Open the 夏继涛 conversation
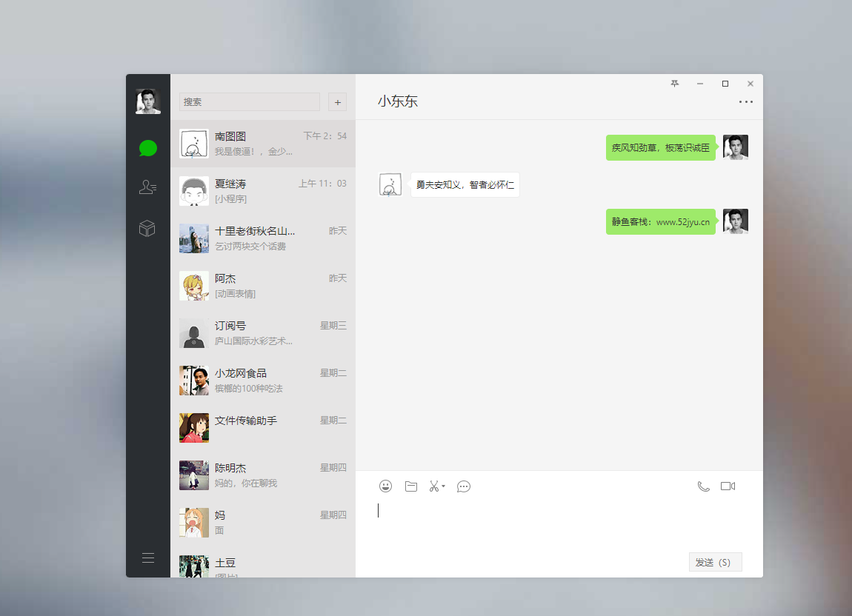The height and width of the screenshot is (616, 852). point(263,191)
